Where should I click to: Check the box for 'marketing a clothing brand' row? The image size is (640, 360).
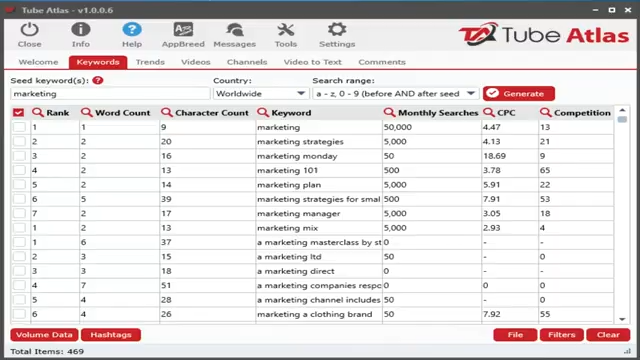click(19, 314)
